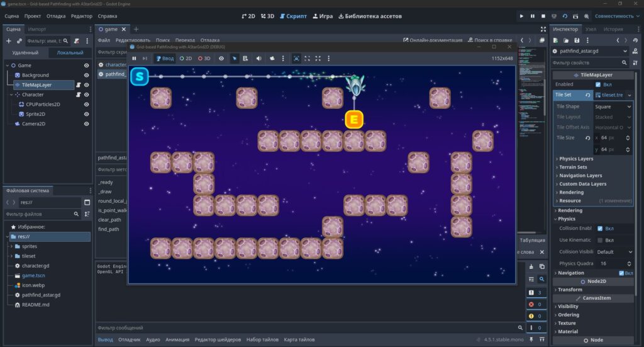The height and width of the screenshot is (347, 644).
Task: Hide the Background node
Action: (x=86, y=75)
